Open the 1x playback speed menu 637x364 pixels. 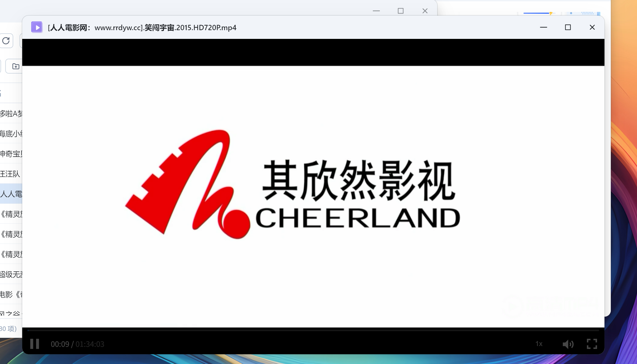[539, 344]
